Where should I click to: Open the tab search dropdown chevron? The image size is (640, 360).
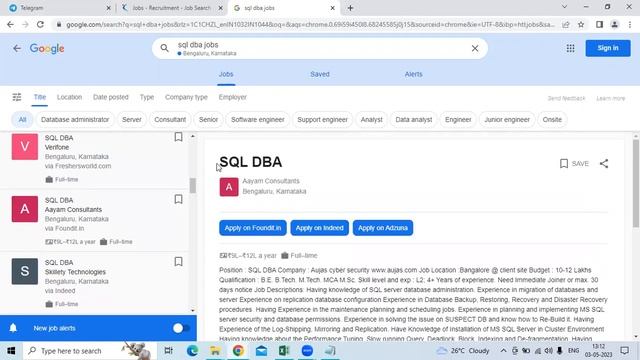[x=564, y=7]
